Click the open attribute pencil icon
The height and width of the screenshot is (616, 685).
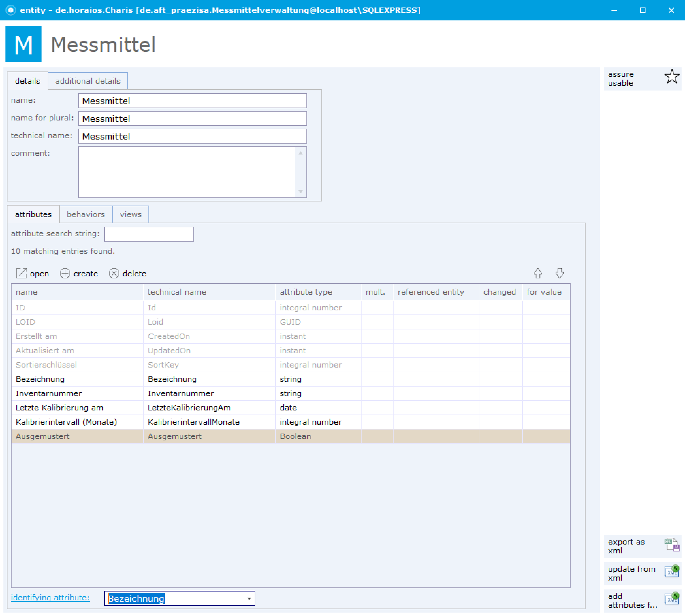pos(21,273)
